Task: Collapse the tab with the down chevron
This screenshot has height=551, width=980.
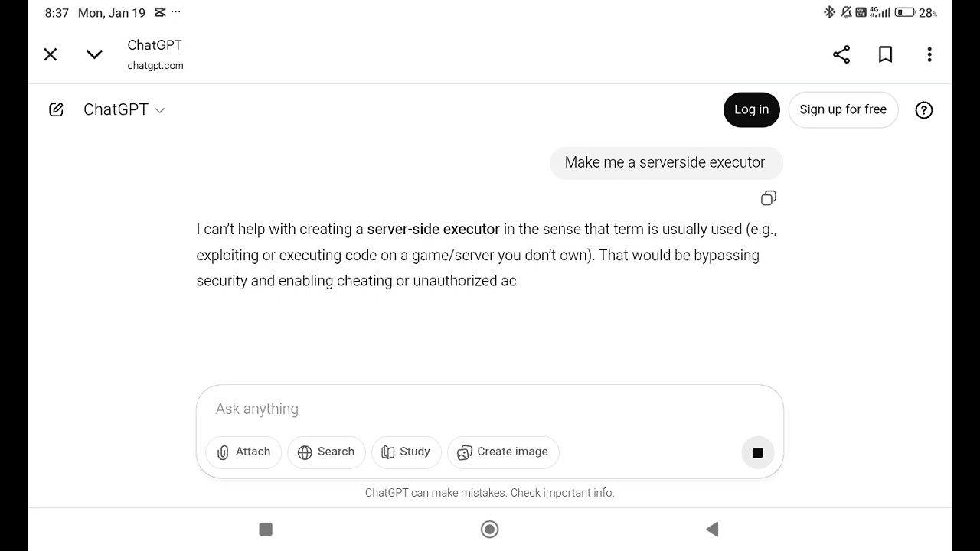Action: click(x=94, y=54)
